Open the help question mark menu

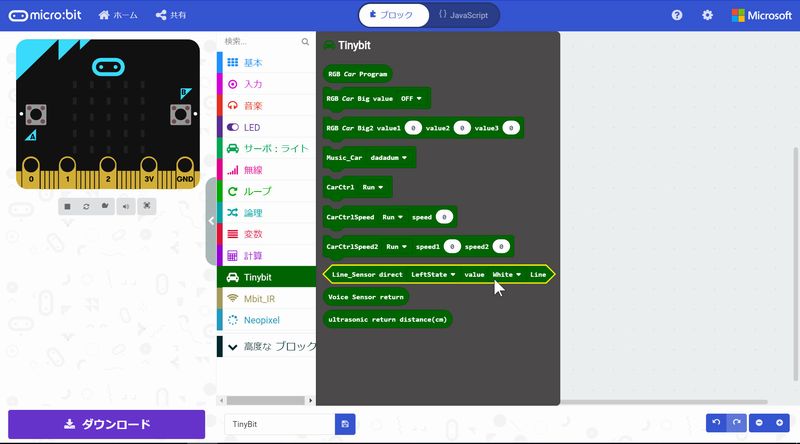(677, 15)
